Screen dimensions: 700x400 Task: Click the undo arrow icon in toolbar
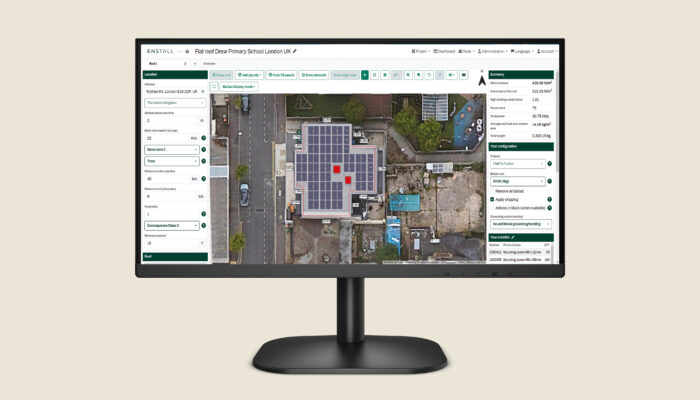[x=429, y=74]
